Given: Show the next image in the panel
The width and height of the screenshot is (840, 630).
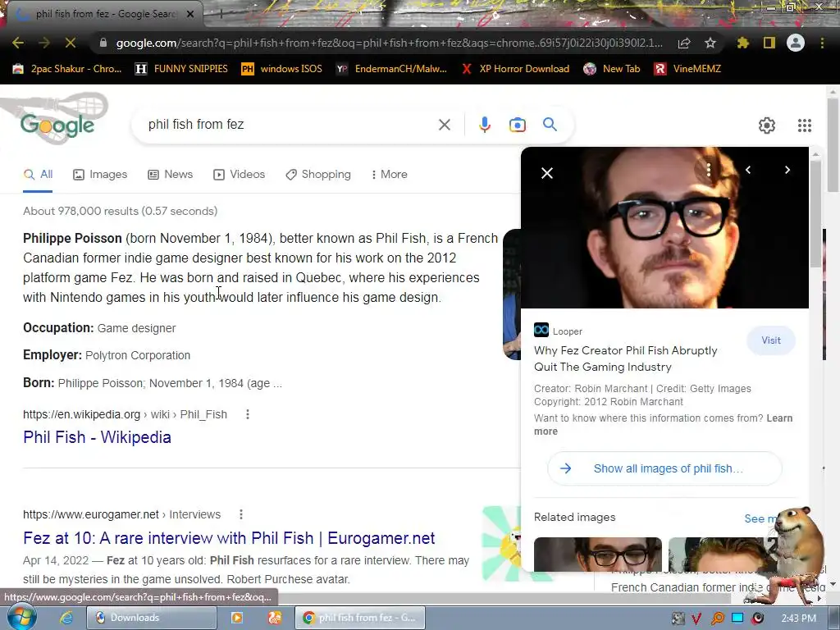Looking at the screenshot, I should coord(787,170).
